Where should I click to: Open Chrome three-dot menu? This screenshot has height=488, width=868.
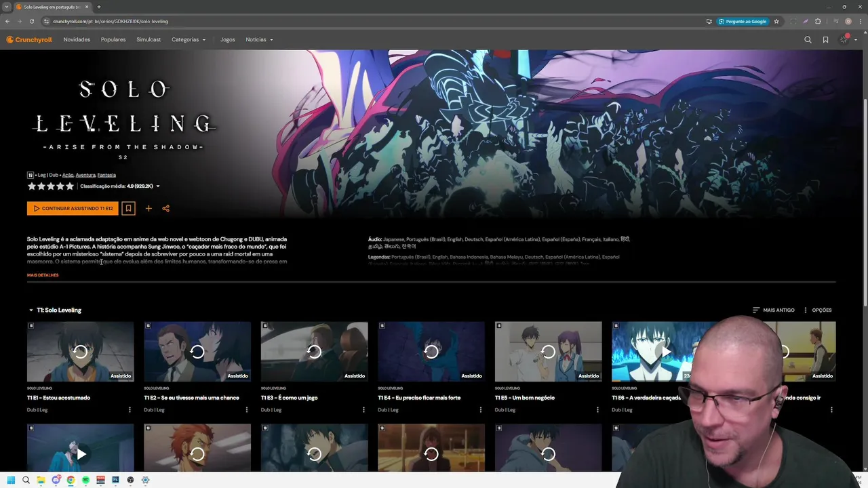859,21
